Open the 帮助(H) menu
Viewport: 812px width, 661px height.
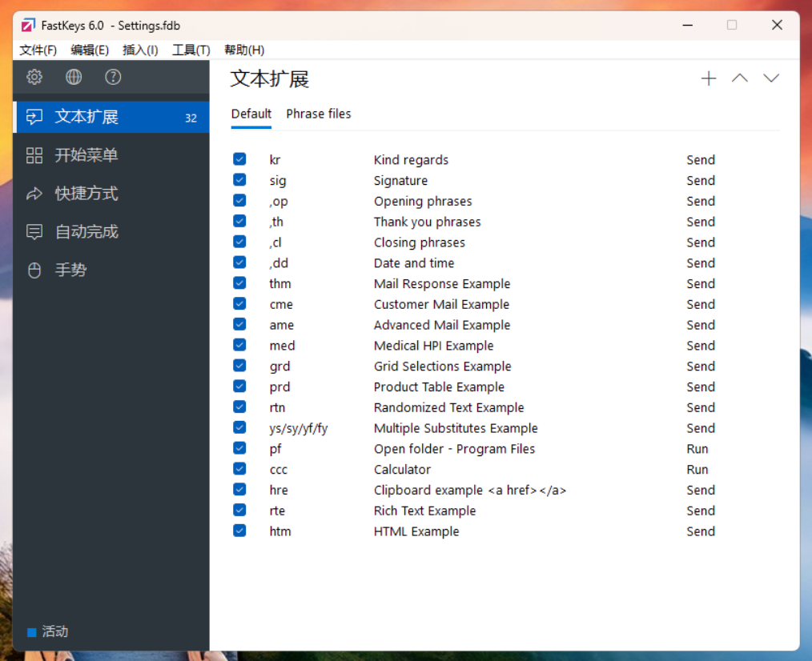(x=244, y=50)
